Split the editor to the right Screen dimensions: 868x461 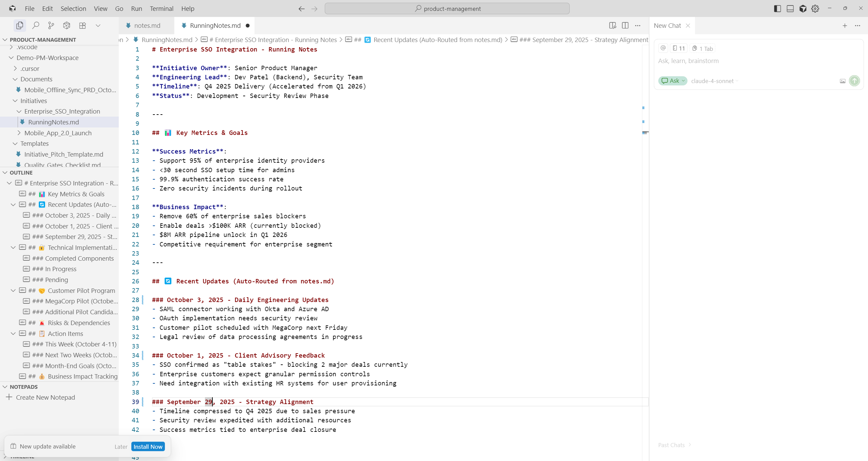(625, 25)
